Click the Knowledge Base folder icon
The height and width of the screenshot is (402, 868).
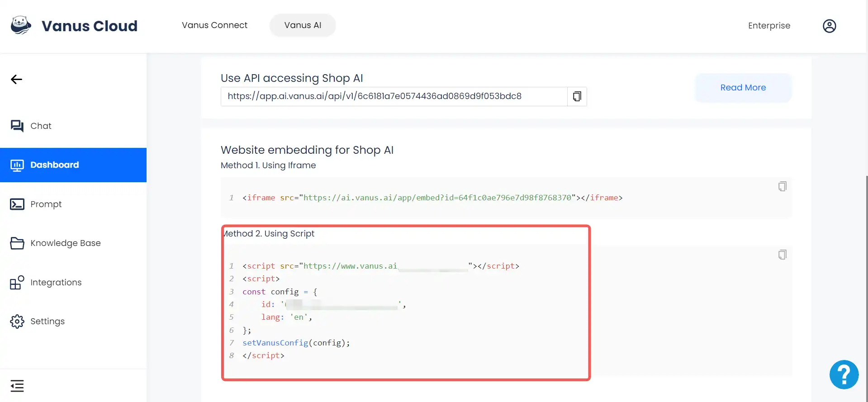click(17, 243)
